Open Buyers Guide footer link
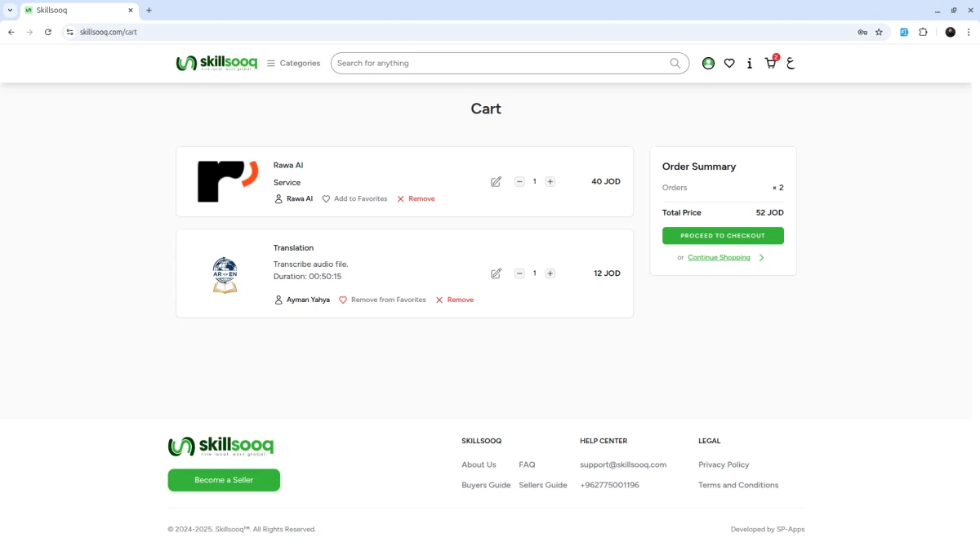The height and width of the screenshot is (551, 980). 486,485
